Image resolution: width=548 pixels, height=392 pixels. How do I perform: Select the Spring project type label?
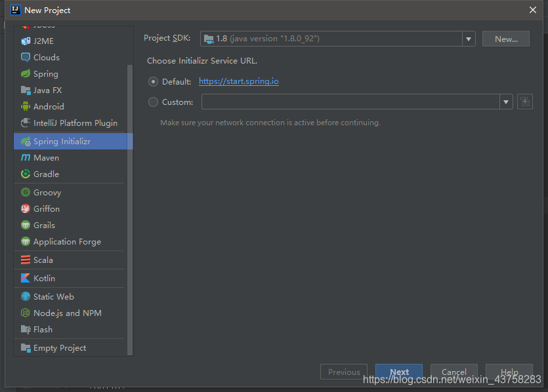point(46,74)
